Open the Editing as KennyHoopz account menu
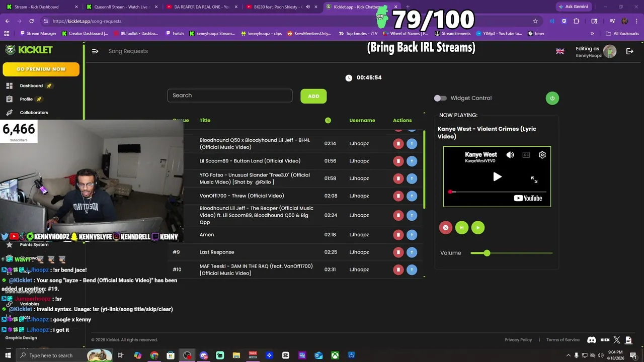Screen dimensions: 644x362 pos(596,51)
